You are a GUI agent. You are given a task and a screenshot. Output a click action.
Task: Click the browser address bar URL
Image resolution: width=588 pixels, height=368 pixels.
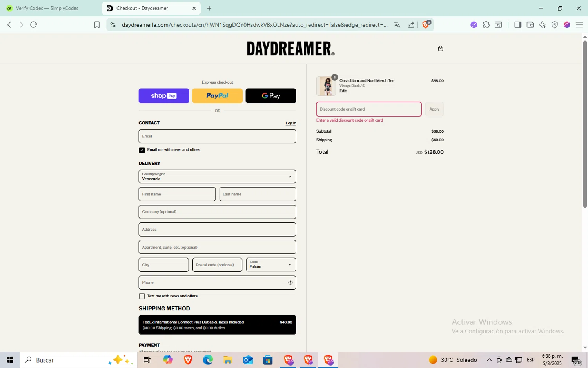point(255,25)
